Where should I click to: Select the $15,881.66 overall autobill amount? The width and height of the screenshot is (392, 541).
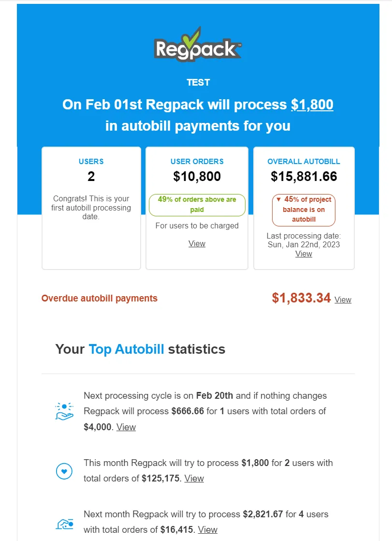point(304,177)
